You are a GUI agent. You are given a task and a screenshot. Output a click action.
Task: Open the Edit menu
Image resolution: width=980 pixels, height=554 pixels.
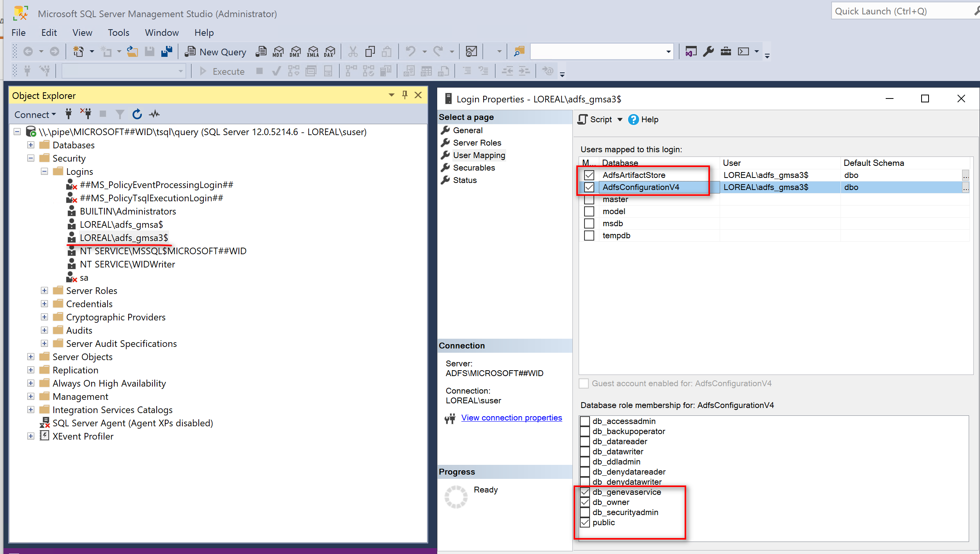49,32
